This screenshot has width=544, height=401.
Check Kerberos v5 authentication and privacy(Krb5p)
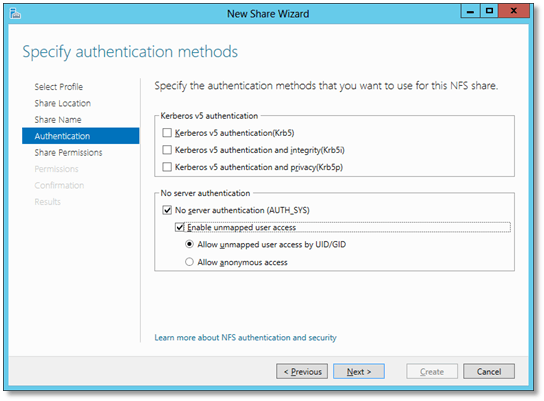(167, 167)
